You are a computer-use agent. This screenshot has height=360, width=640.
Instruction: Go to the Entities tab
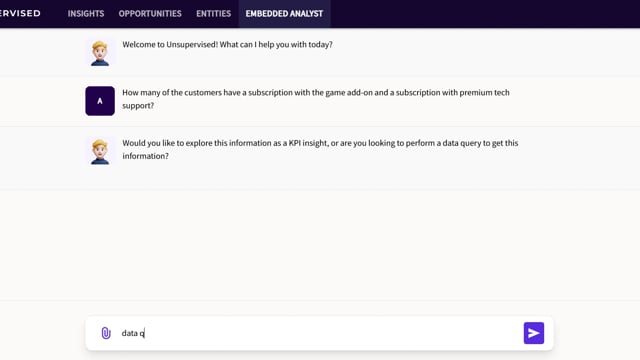click(213, 13)
